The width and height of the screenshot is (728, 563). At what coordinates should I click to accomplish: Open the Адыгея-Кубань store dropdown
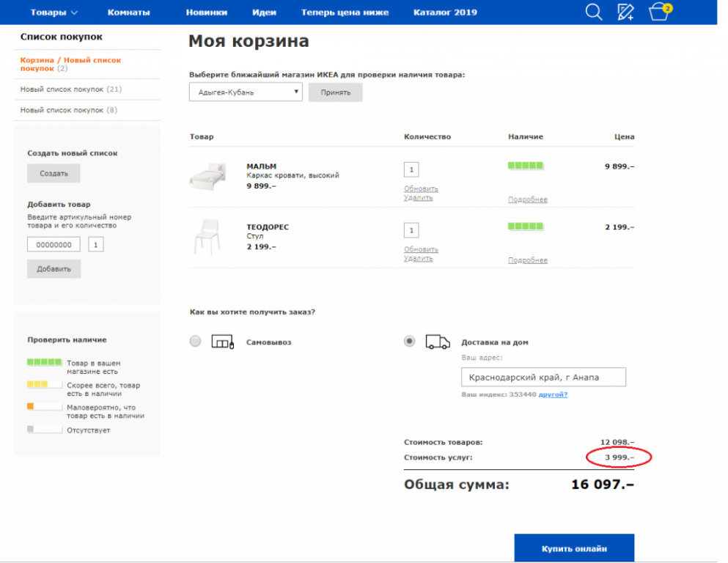click(x=246, y=92)
